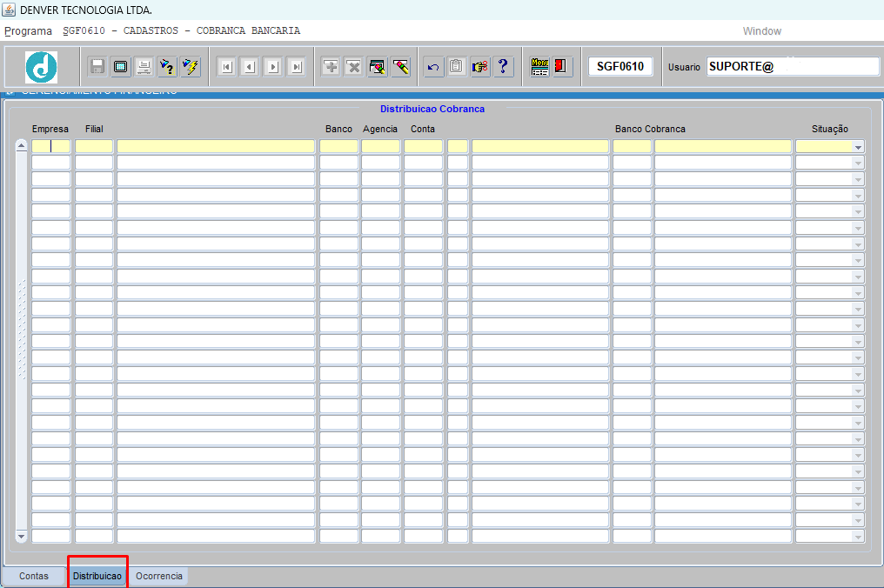Jump to the last record
Image resolution: width=884 pixels, height=588 pixels.
[297, 67]
